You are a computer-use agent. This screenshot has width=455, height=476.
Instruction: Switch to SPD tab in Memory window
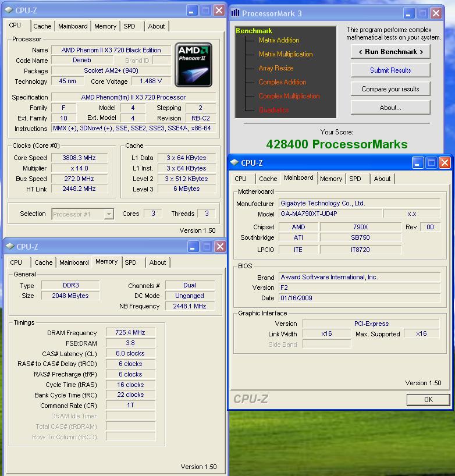click(x=130, y=262)
